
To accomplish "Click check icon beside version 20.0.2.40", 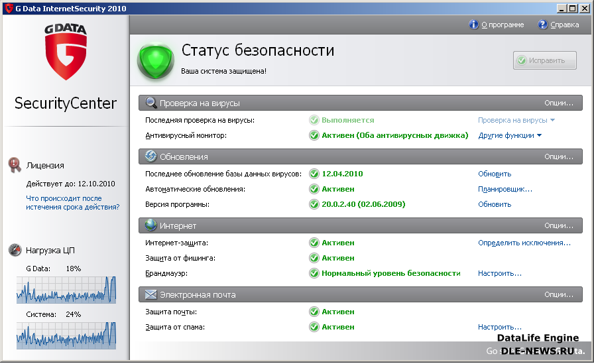I will point(314,204).
